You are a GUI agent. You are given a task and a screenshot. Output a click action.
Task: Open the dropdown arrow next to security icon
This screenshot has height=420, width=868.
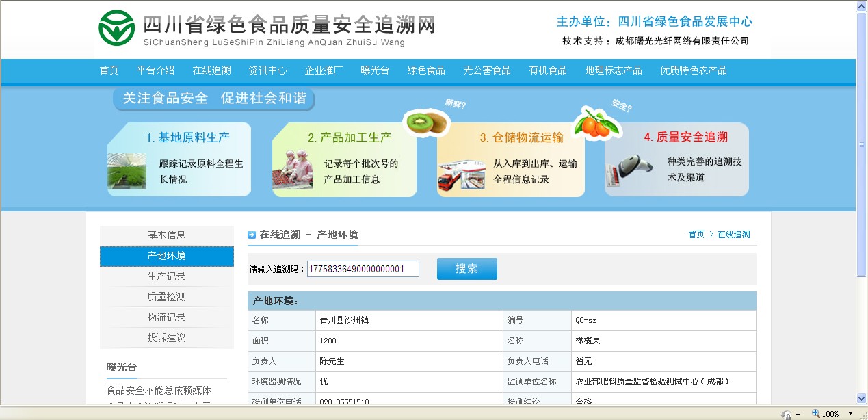[798, 415]
